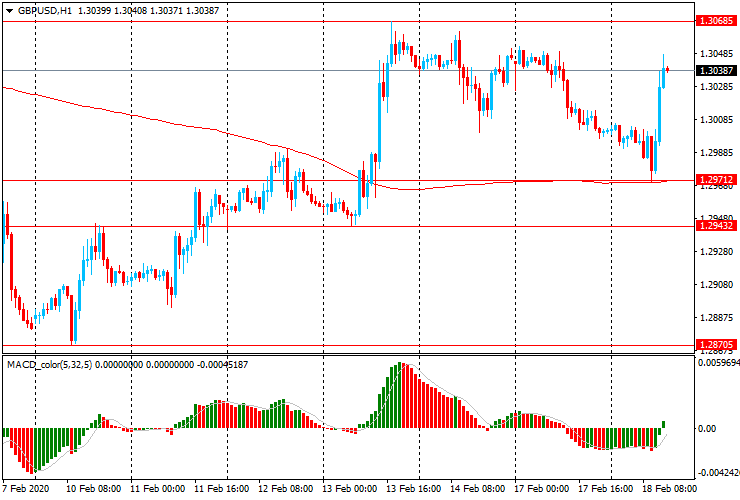This screenshot has width=740, height=500.
Task: Select the 1.28705 bottom level label
Action: (716, 345)
